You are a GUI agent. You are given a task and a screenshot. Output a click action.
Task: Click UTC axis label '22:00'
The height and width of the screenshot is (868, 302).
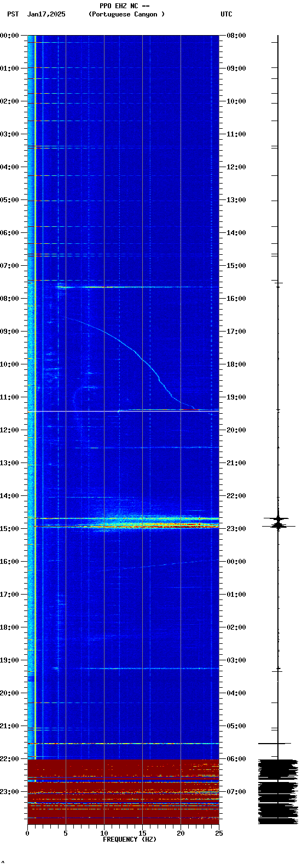pos(236,496)
